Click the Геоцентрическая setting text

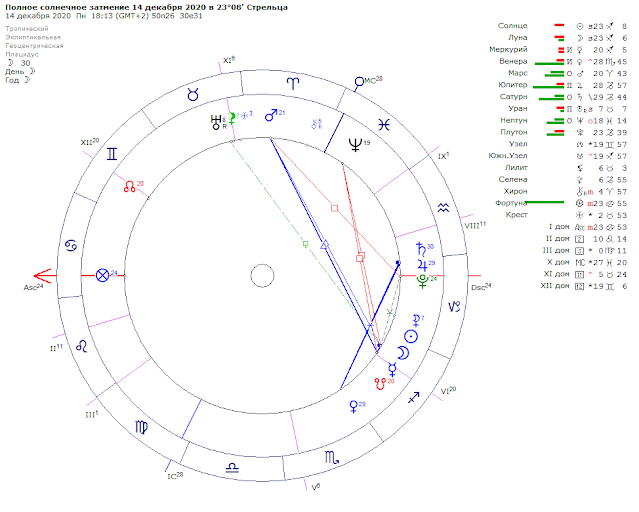34,46
